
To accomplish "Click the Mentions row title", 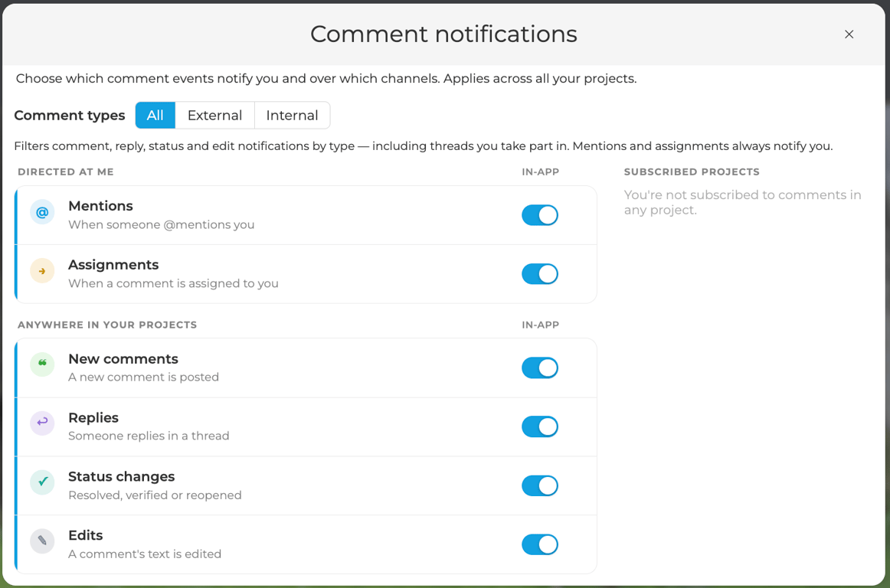I will [x=100, y=206].
